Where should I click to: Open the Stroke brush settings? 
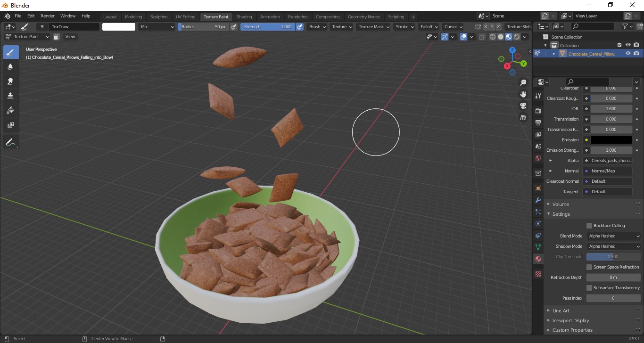(405, 27)
